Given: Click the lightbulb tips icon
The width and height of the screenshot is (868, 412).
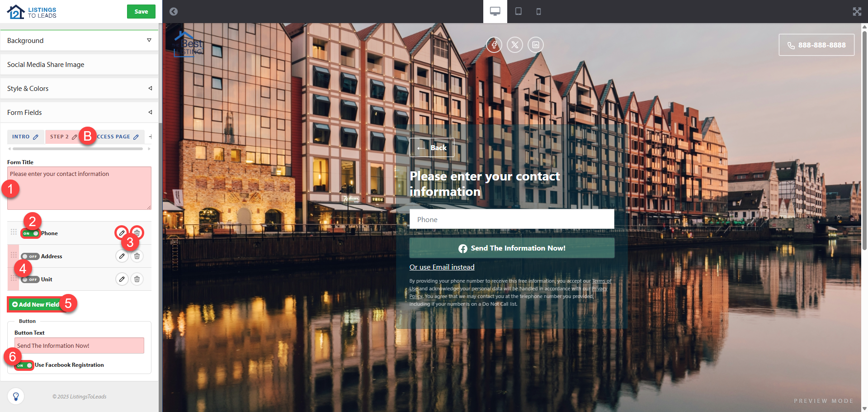Looking at the screenshot, I should tap(16, 396).
